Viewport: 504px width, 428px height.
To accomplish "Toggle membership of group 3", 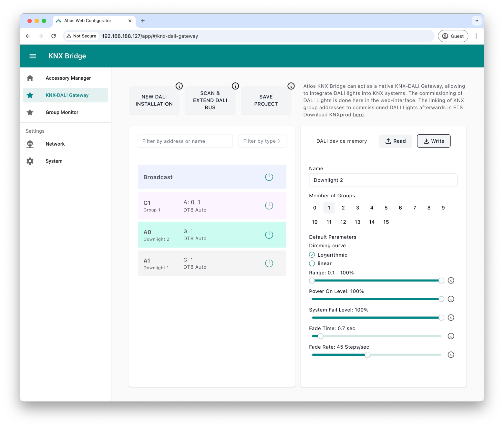I will (358, 208).
